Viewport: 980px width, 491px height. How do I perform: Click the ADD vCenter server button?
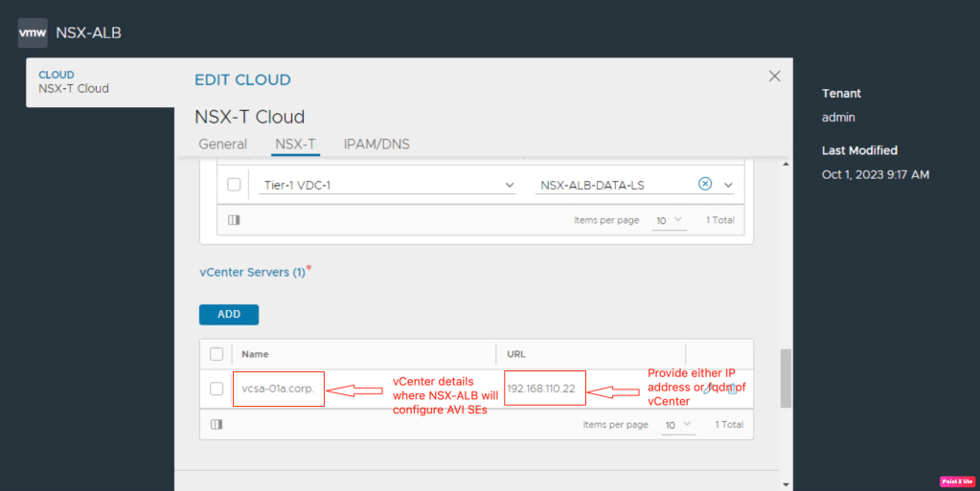pos(229,314)
